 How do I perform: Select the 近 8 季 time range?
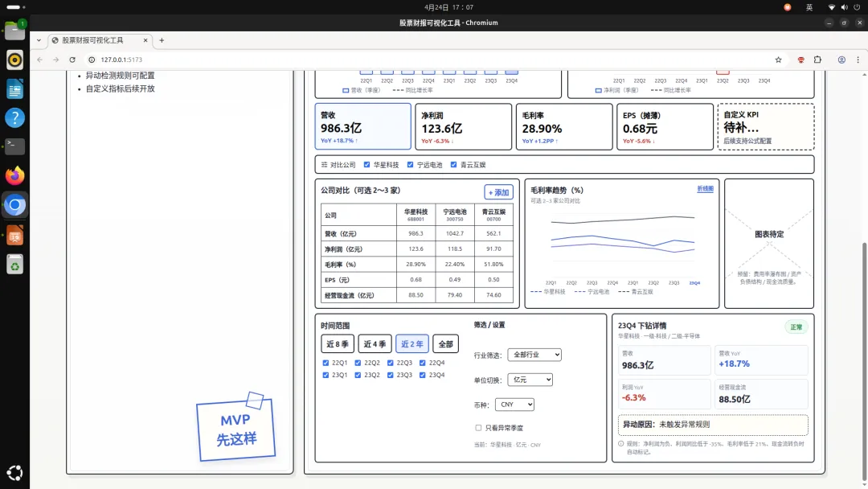click(337, 344)
